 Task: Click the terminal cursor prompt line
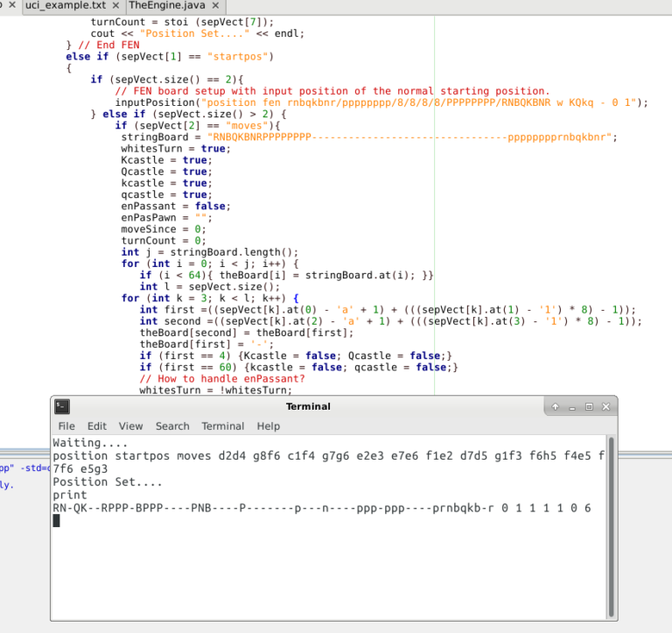coord(58,521)
